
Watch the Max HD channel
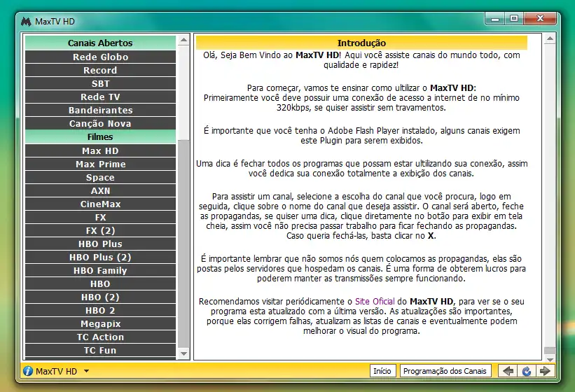coord(100,150)
